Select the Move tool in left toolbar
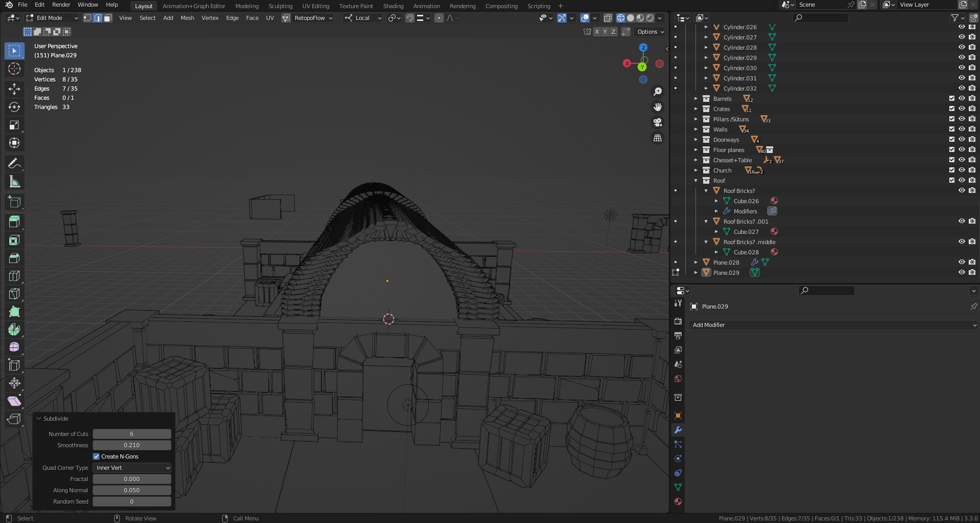 (x=14, y=89)
